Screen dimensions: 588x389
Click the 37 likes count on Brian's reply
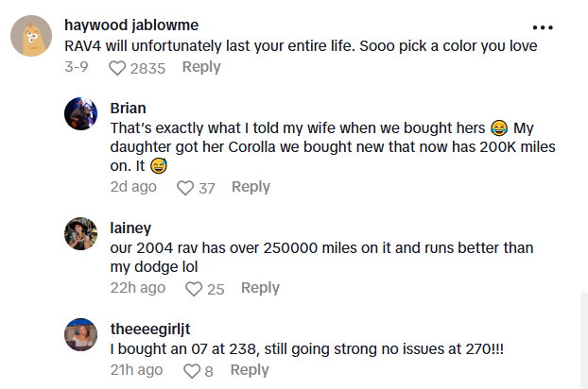pyautogui.click(x=207, y=188)
